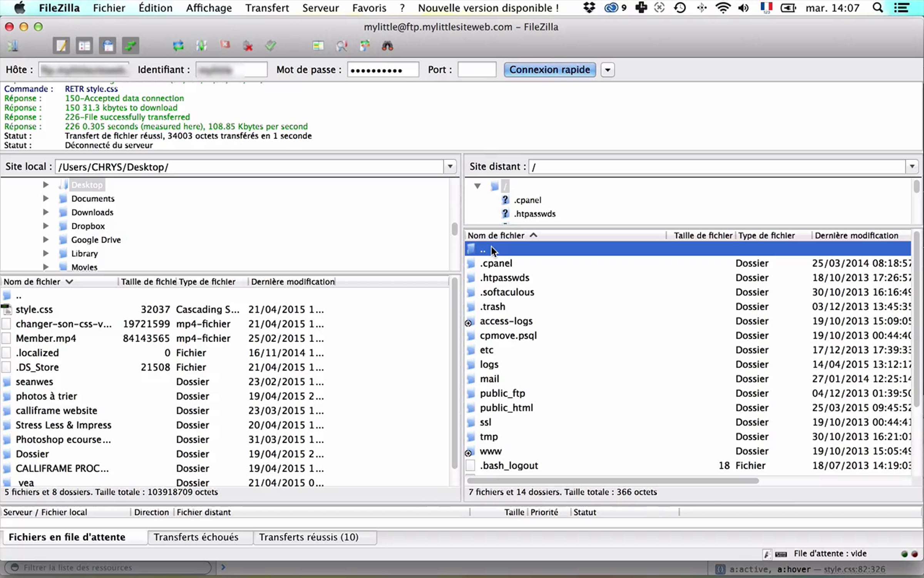Open the Site local path dropdown

pos(450,166)
